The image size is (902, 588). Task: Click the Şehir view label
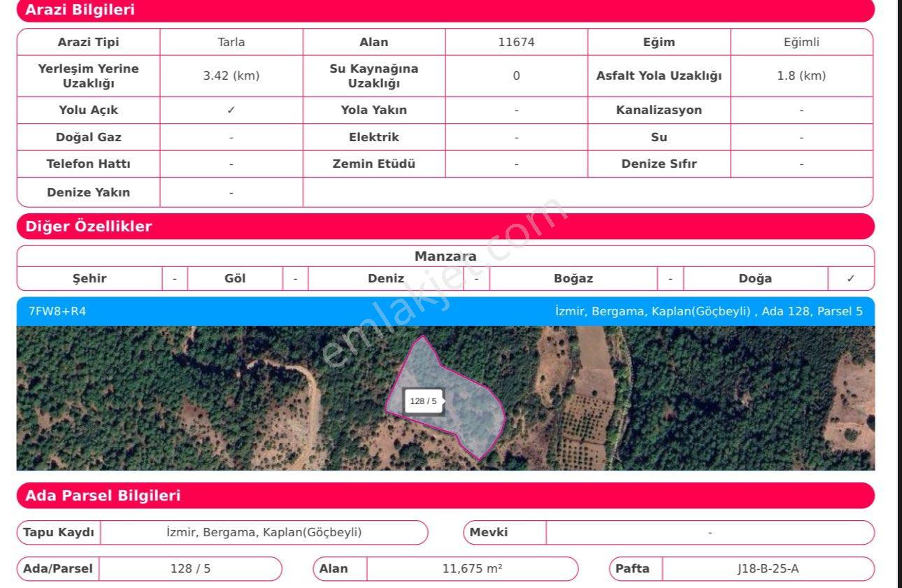tap(90, 279)
